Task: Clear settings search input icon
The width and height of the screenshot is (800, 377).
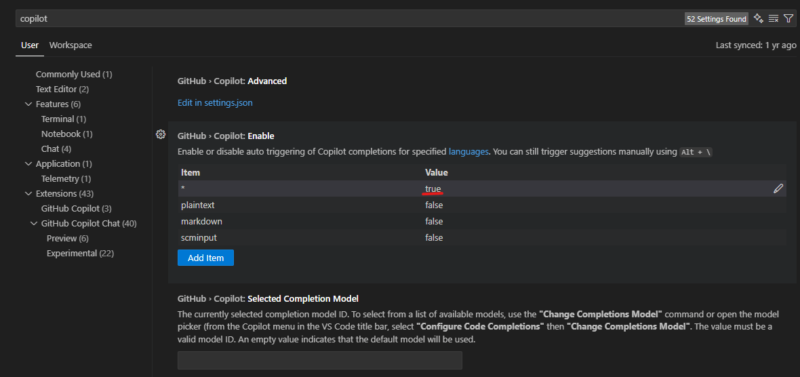Action: pos(773,18)
